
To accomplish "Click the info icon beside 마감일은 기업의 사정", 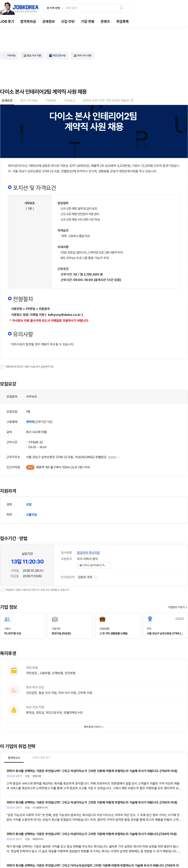I will coord(2,590).
